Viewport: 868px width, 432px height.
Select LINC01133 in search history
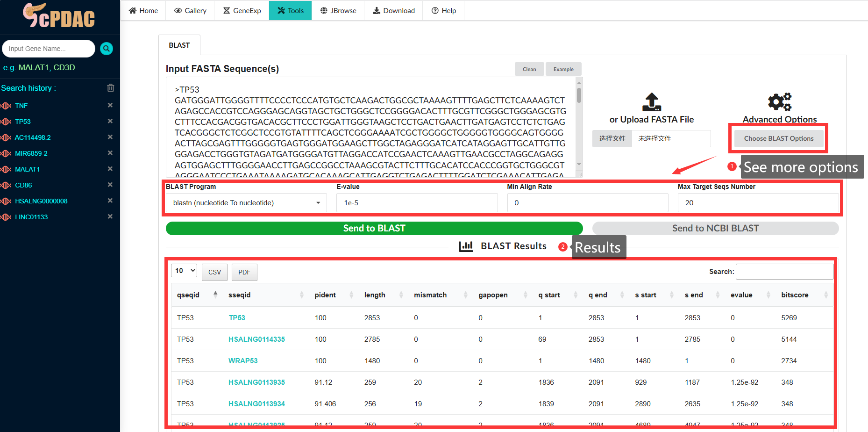[31, 217]
